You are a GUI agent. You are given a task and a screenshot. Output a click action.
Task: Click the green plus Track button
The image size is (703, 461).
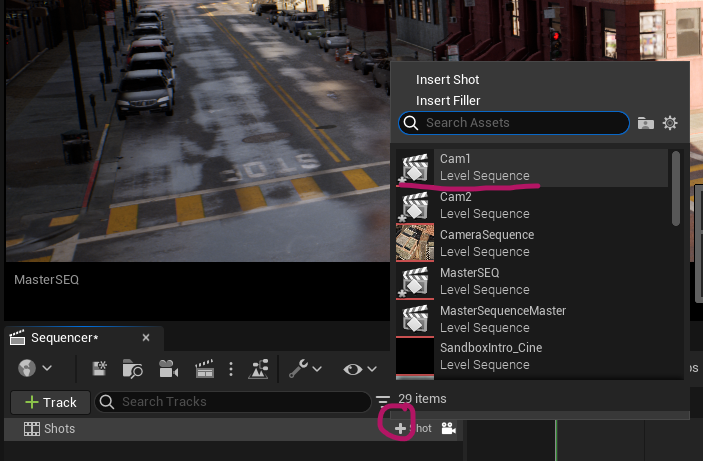[x=51, y=402]
